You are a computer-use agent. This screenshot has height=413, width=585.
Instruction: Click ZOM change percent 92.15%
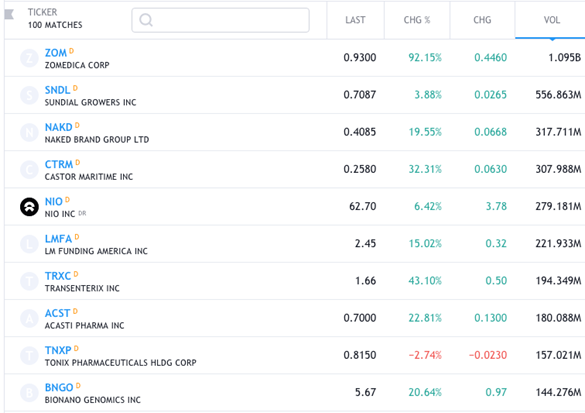425,57
